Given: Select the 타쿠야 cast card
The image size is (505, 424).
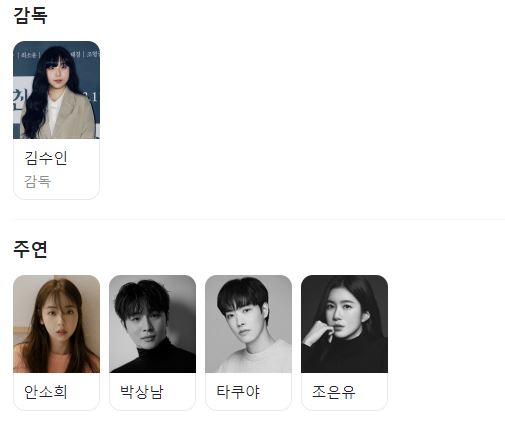Looking at the screenshot, I should click(x=248, y=343).
